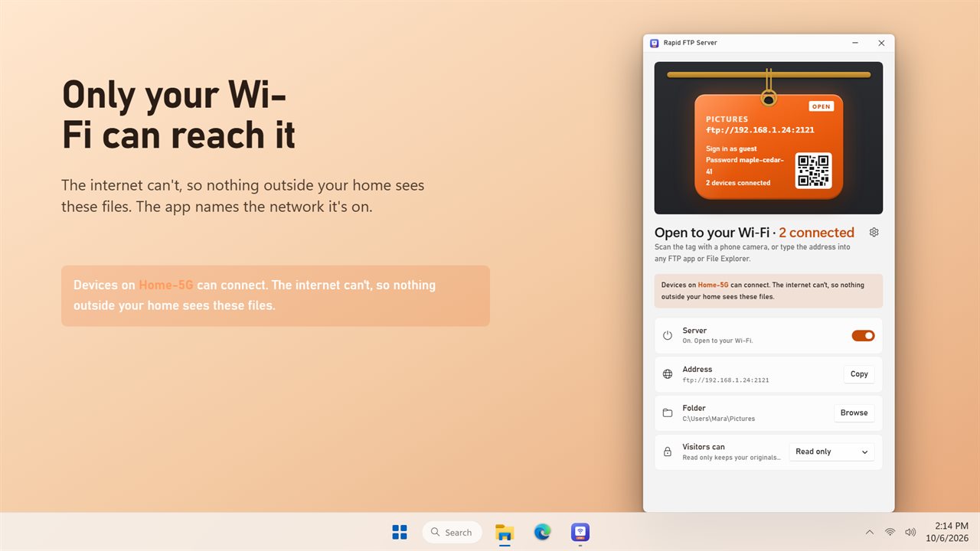The image size is (980, 551).
Task: Open the volume tray icon
Action: 910,532
